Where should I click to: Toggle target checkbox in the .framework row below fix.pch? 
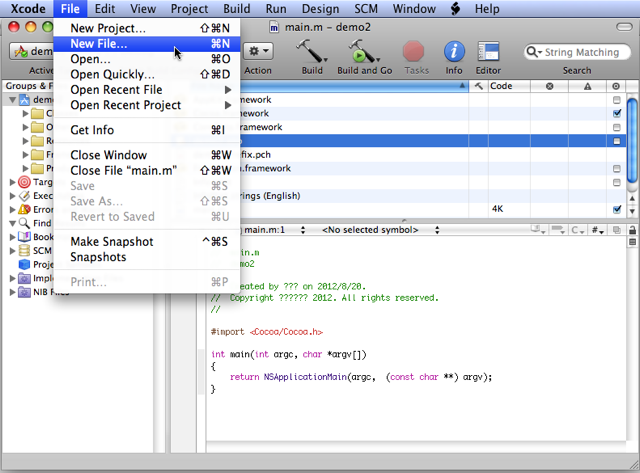(617, 169)
